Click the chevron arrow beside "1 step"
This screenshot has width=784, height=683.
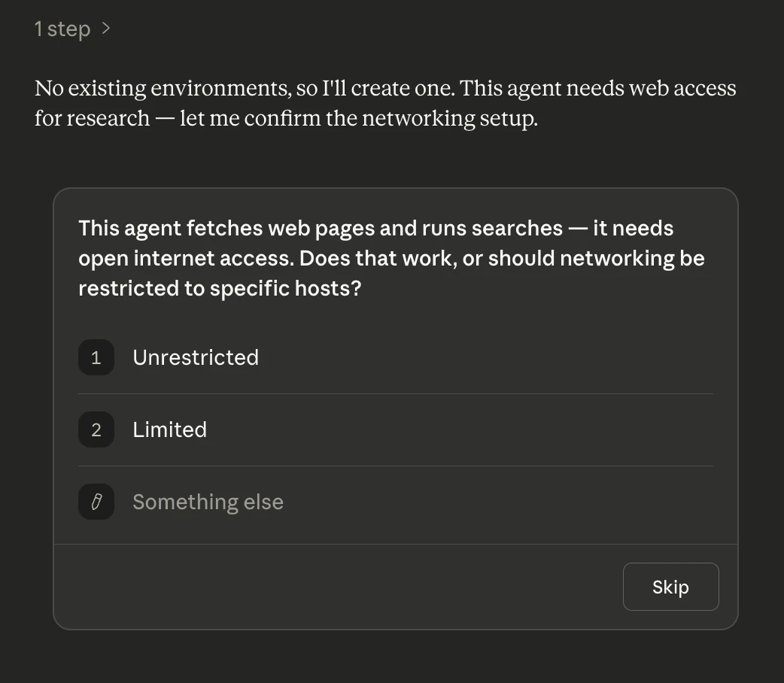click(x=106, y=29)
